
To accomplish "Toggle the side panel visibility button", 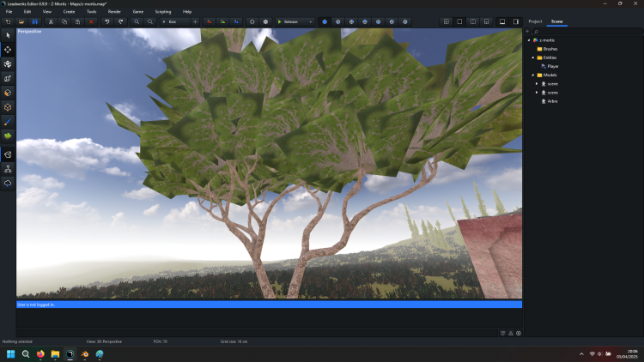I will coord(516,21).
